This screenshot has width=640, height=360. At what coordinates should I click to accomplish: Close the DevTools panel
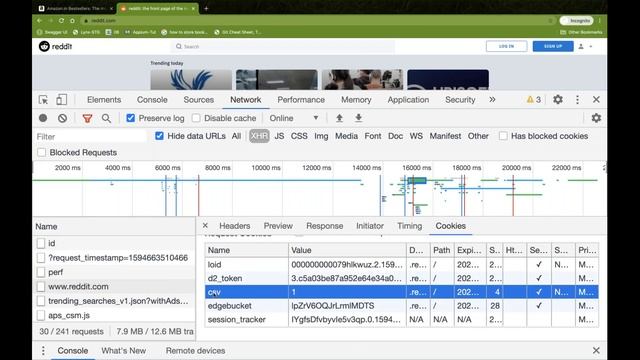[596, 100]
